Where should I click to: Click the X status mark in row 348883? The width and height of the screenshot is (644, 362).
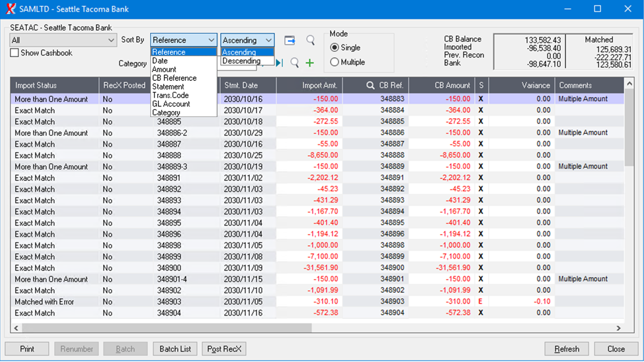click(481, 99)
